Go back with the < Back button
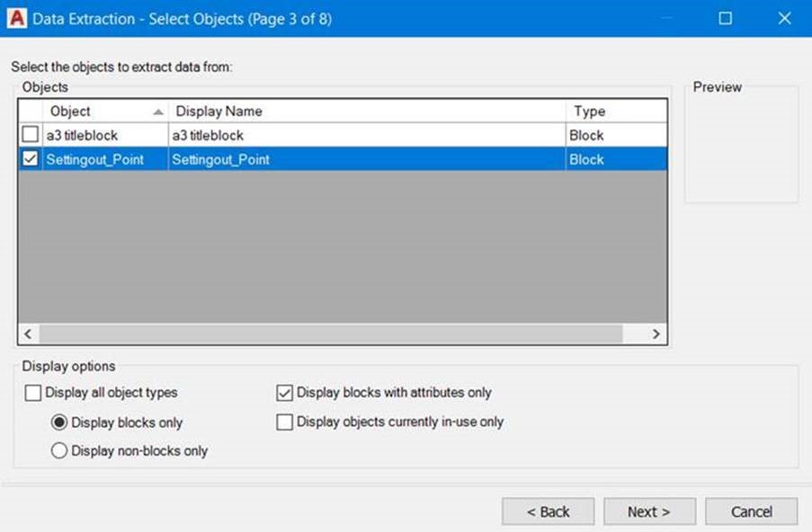This screenshot has height=532, width=812. (x=548, y=511)
